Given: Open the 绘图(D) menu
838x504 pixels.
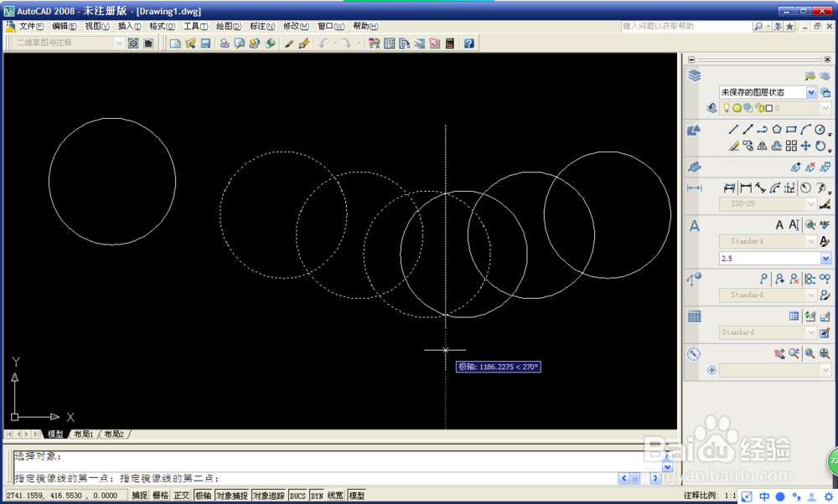Looking at the screenshot, I should click(229, 26).
